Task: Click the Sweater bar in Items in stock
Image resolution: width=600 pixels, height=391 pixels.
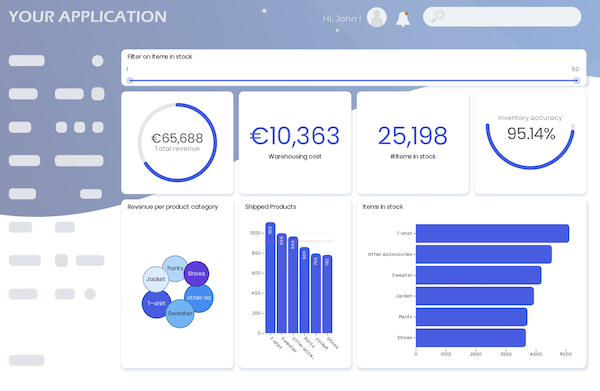Action: [478, 275]
